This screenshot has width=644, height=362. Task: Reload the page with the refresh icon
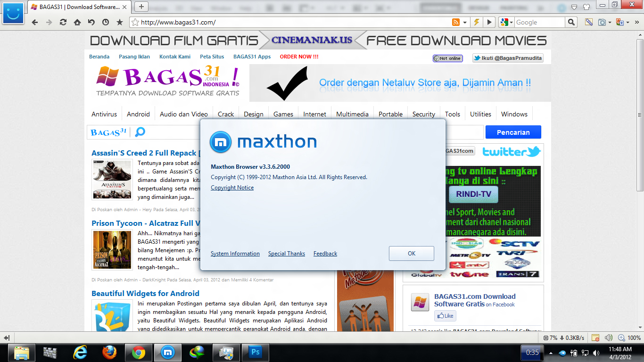click(63, 22)
